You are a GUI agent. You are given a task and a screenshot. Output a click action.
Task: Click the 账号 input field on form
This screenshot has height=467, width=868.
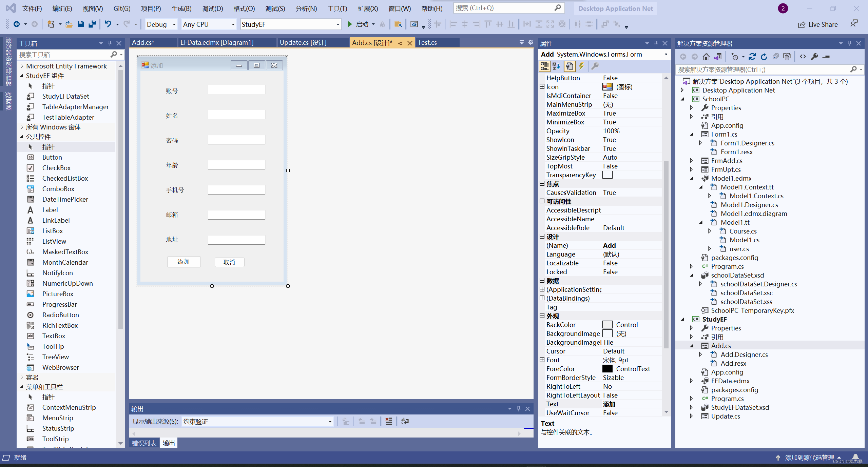pyautogui.click(x=236, y=90)
